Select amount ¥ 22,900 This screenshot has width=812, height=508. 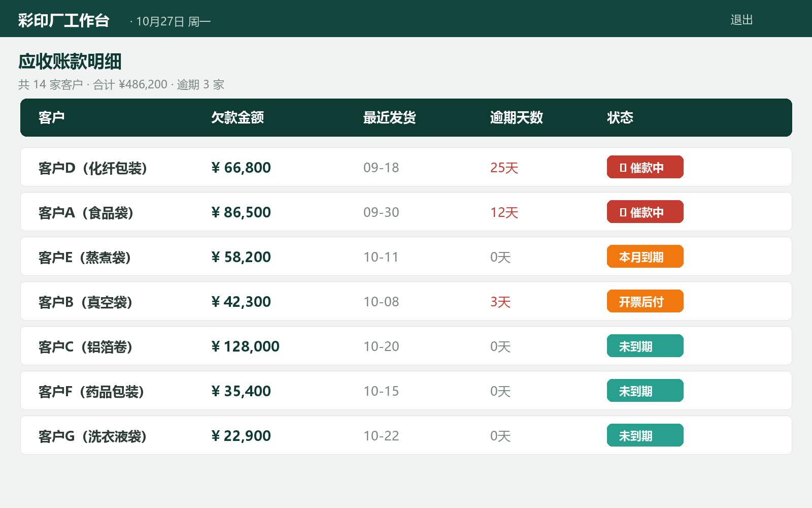pos(241,436)
